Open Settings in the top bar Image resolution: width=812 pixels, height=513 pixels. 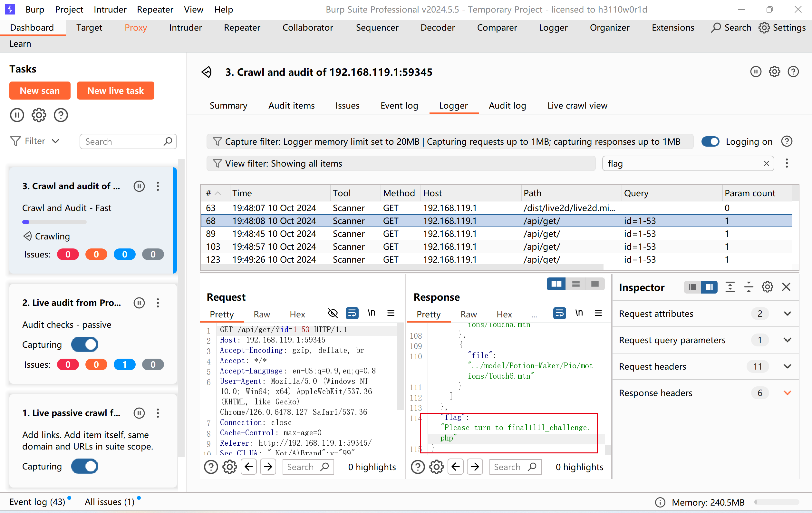click(x=782, y=27)
